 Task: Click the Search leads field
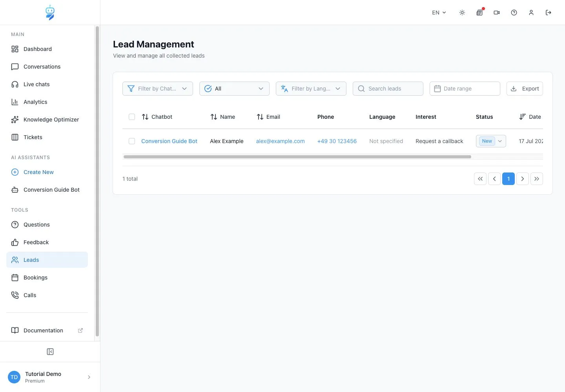pyautogui.click(x=388, y=89)
